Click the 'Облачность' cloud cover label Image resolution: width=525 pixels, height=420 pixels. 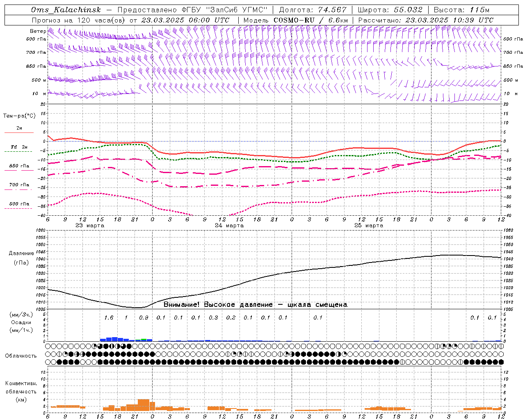(x=21, y=356)
